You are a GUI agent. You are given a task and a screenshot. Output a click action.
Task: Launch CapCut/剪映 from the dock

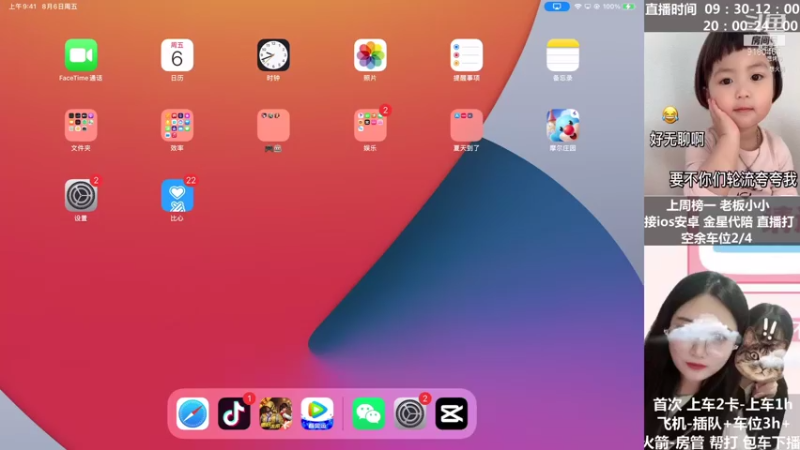point(452,413)
